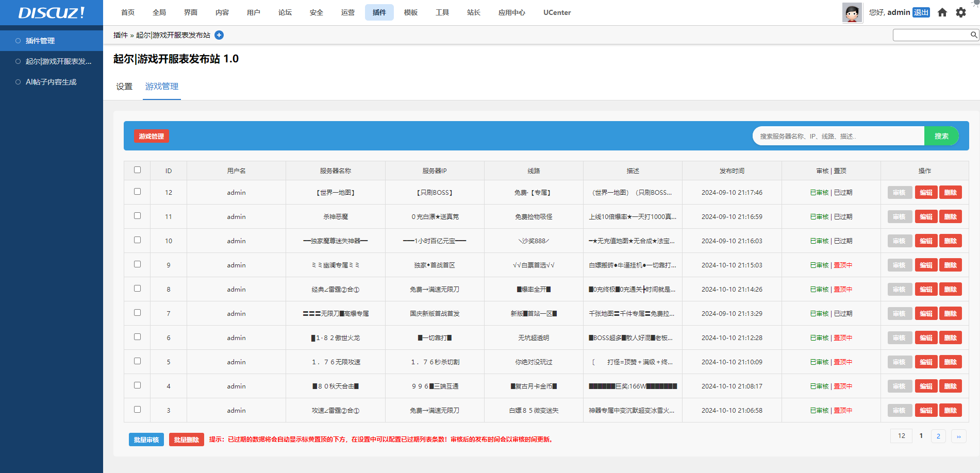Open the UCenter top menu
This screenshot has width=980, height=473.
(x=557, y=12)
